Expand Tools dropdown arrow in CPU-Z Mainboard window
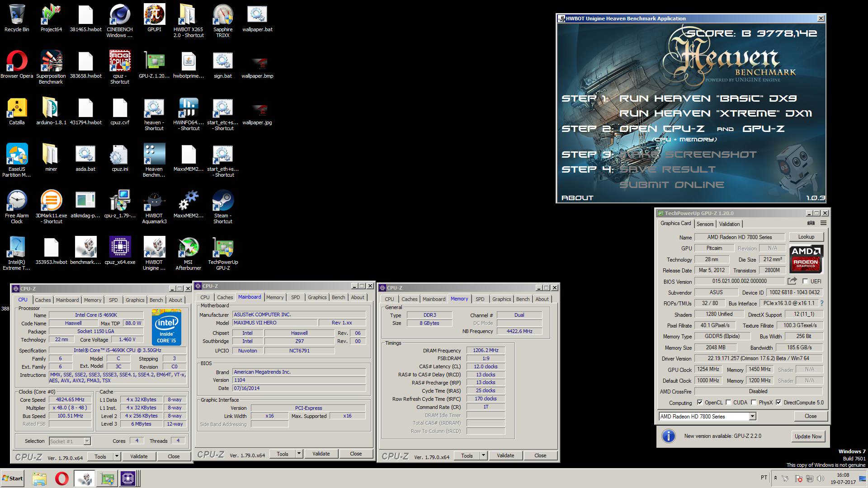 (x=299, y=454)
